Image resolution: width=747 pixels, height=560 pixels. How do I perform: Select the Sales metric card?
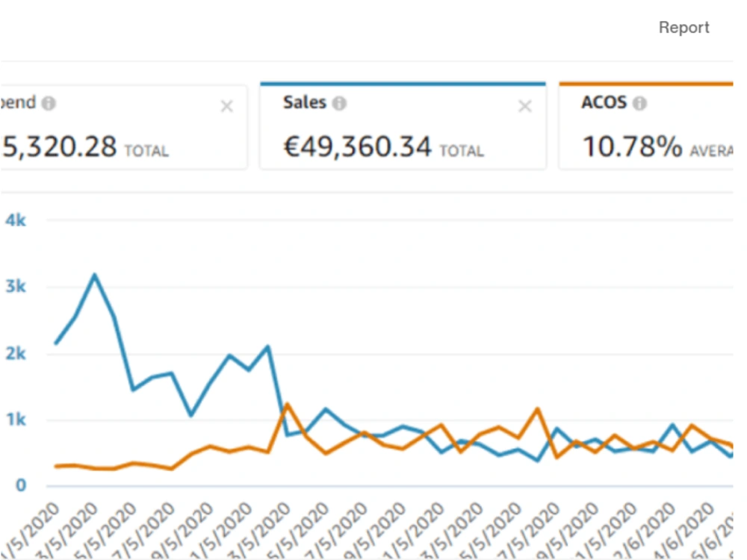click(x=403, y=125)
